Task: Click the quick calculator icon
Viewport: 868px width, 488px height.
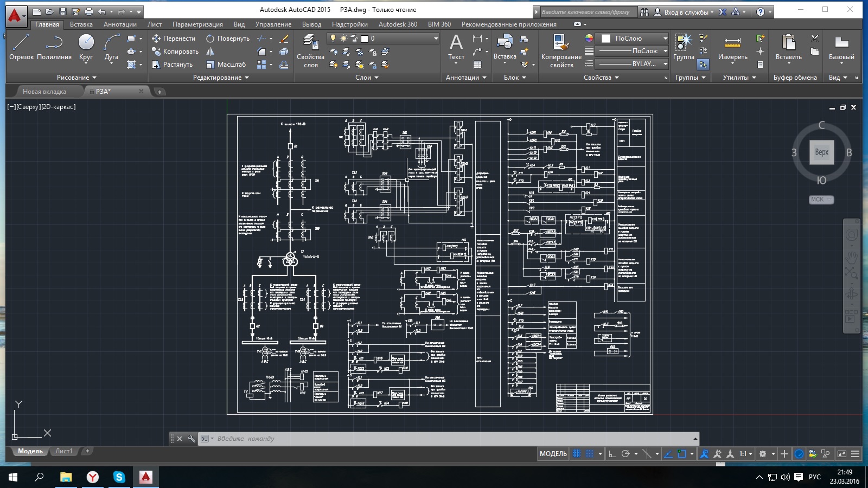Action: coord(760,65)
